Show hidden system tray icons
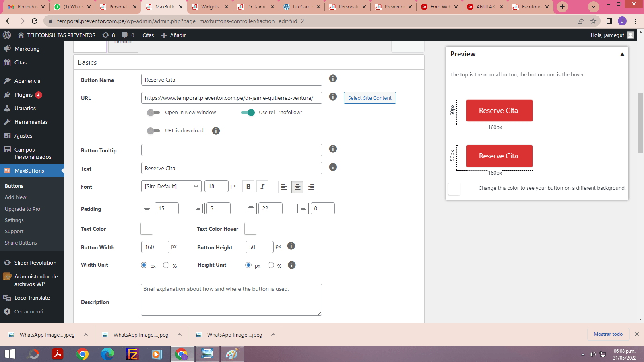The image size is (644, 362). coord(583,354)
